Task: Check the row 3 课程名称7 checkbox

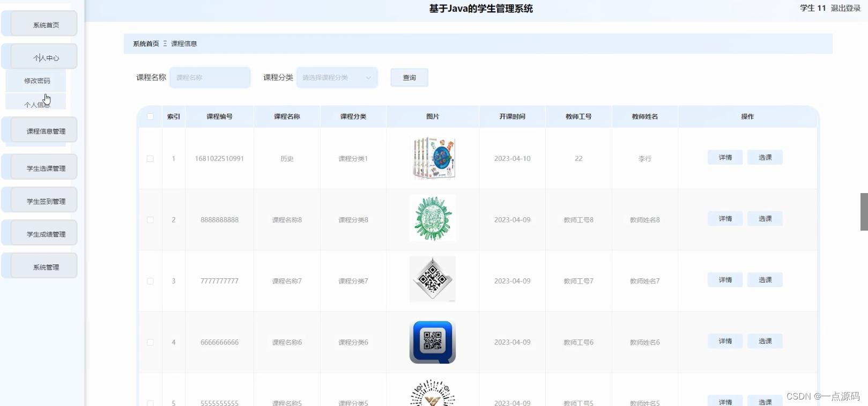Action: click(x=150, y=281)
